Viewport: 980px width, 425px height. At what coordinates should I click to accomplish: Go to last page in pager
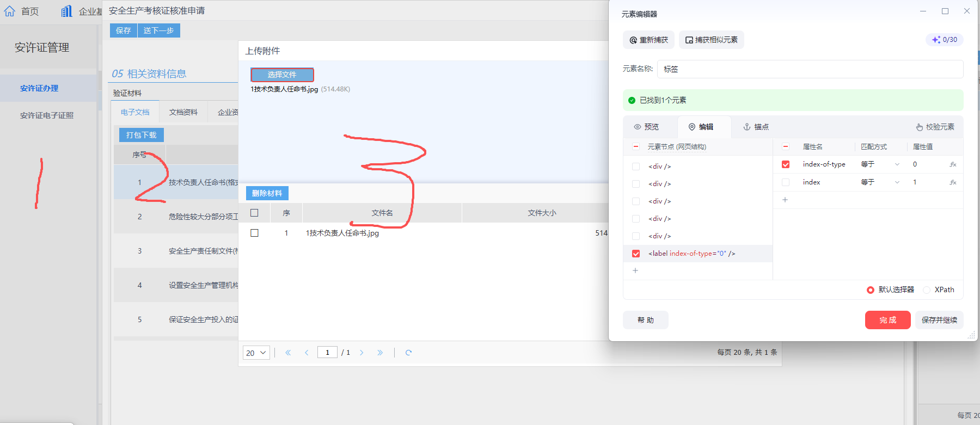[380, 353]
